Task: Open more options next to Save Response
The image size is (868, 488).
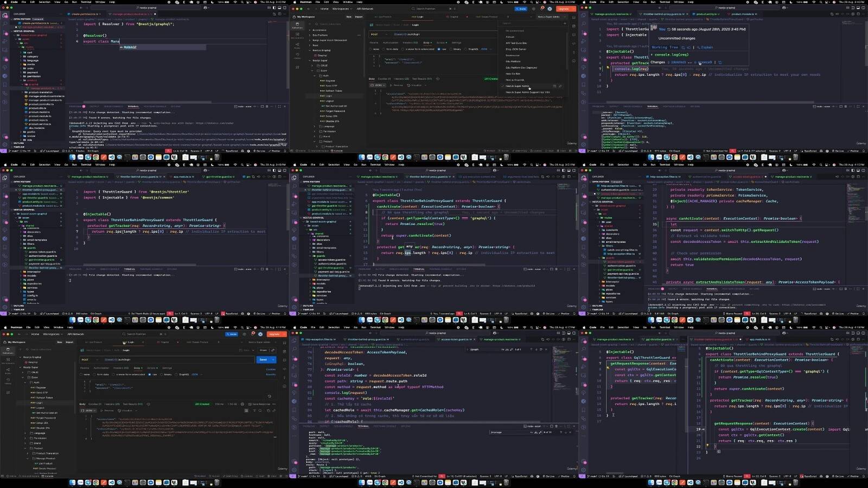Action: [274, 404]
